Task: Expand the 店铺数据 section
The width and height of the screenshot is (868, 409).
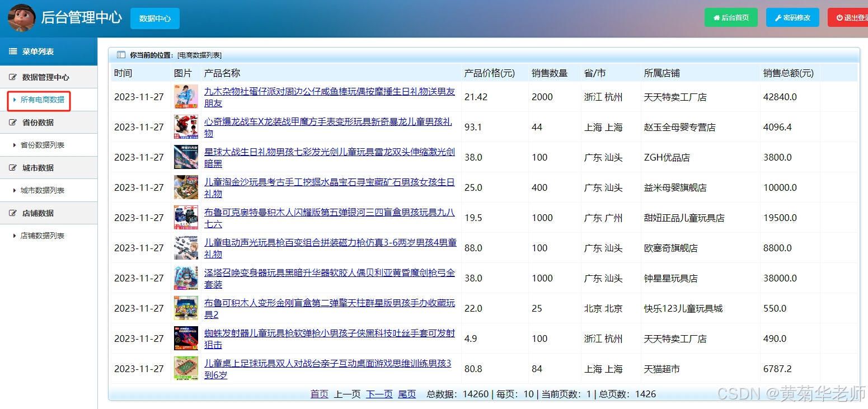Action: pos(49,213)
